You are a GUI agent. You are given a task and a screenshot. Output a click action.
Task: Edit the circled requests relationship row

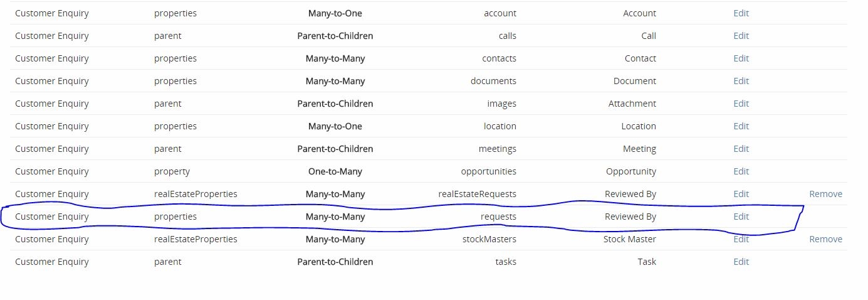[741, 217]
